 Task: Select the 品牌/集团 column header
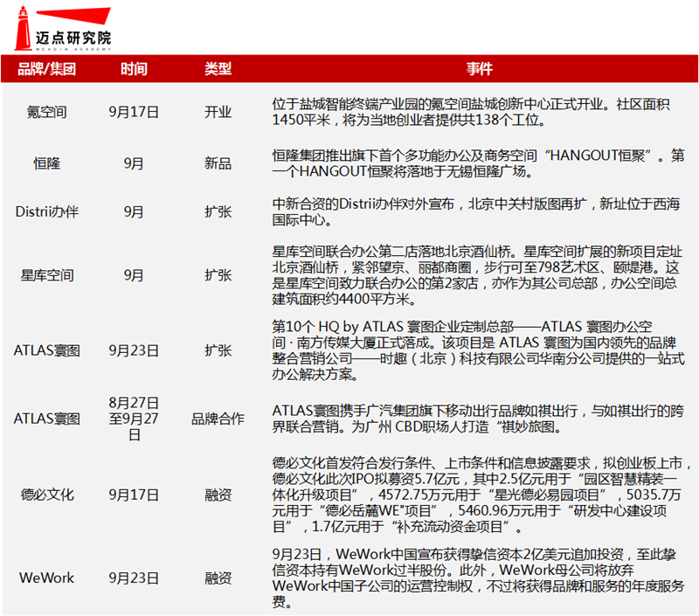pos(47,69)
